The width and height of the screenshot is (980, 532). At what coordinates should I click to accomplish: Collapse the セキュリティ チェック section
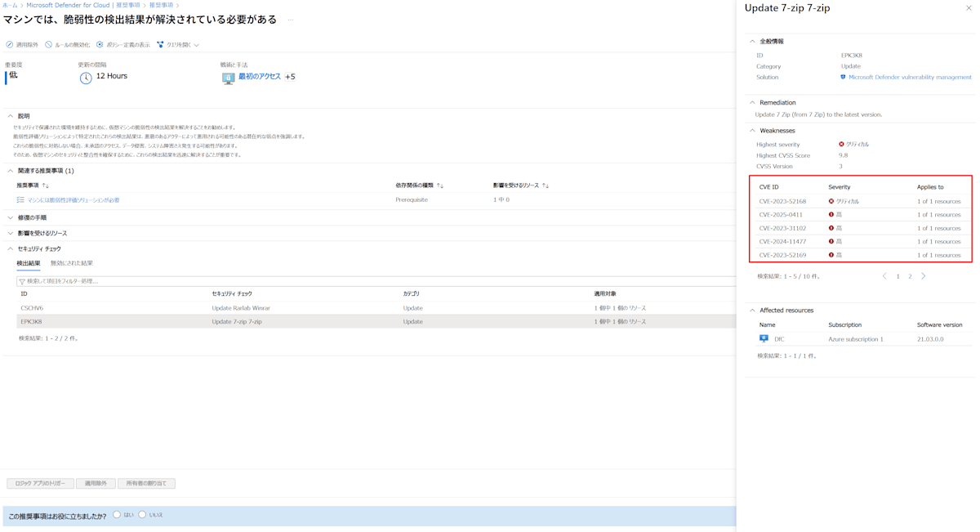(11, 248)
